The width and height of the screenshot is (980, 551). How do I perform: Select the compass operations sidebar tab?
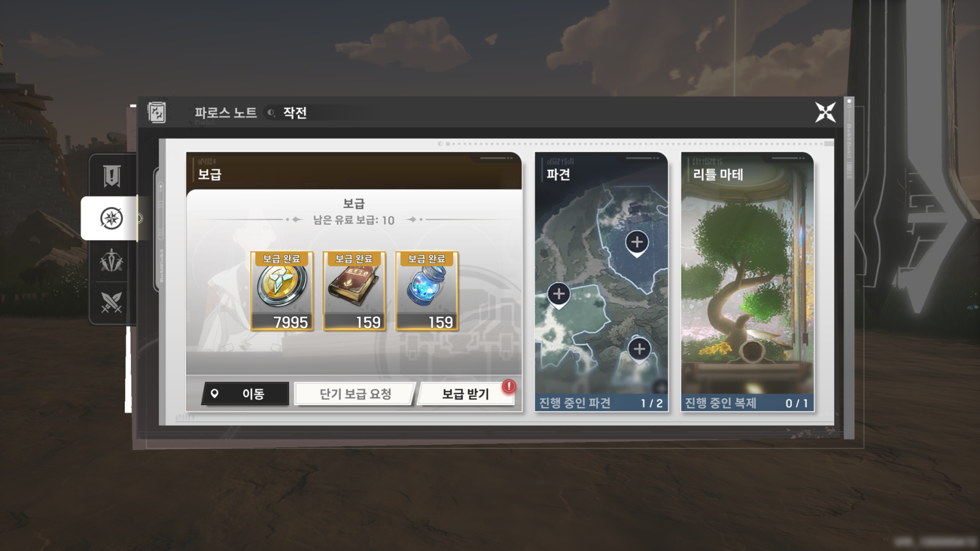pyautogui.click(x=110, y=218)
